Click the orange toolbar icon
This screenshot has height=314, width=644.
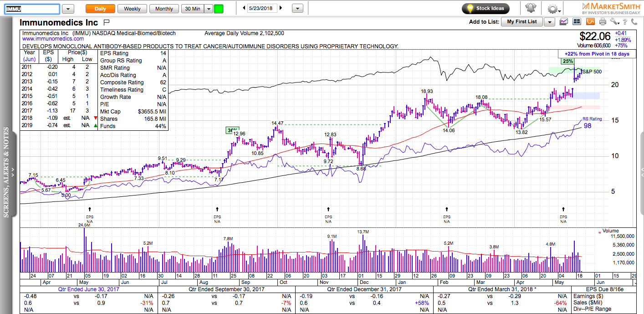[591, 21]
